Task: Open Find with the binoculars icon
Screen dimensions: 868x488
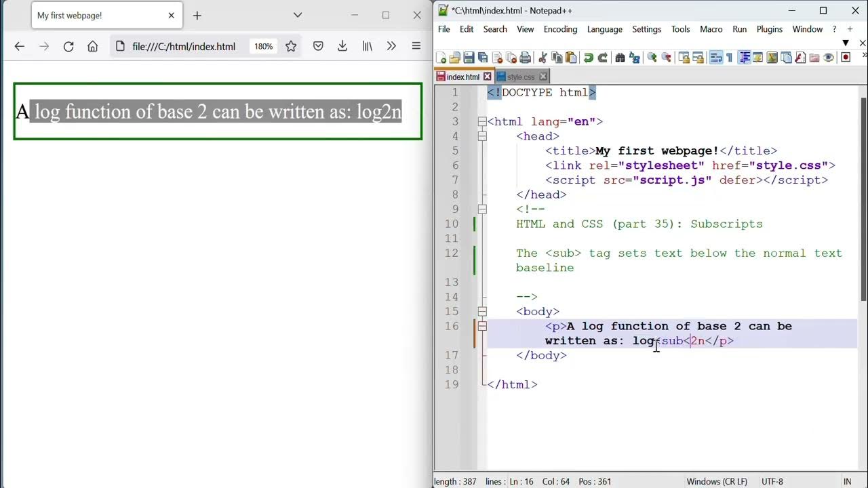Action: [620, 58]
